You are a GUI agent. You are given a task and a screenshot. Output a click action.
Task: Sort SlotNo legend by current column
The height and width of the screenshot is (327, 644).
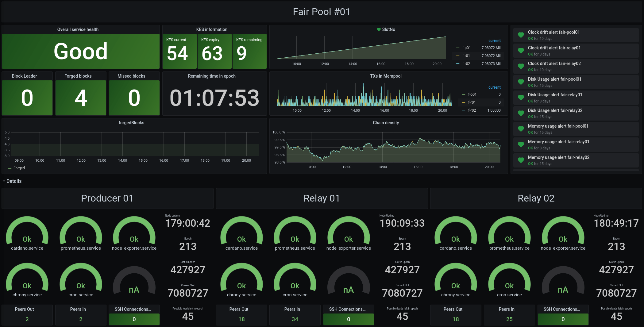point(494,41)
